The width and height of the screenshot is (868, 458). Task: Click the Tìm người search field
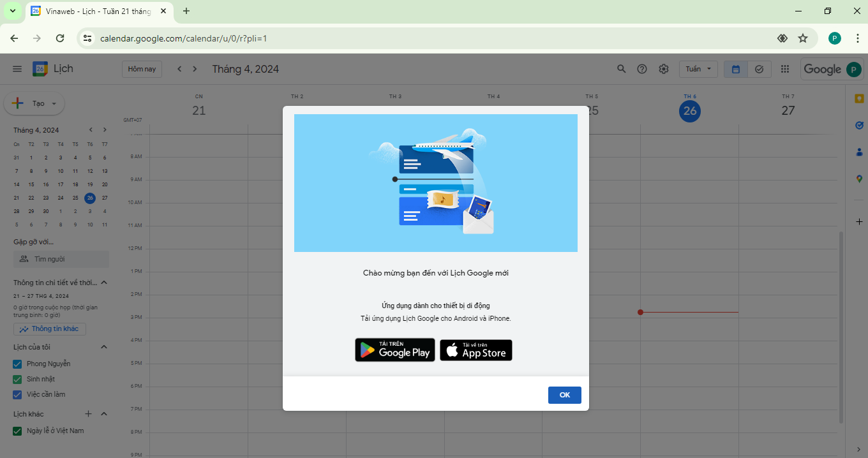61,259
